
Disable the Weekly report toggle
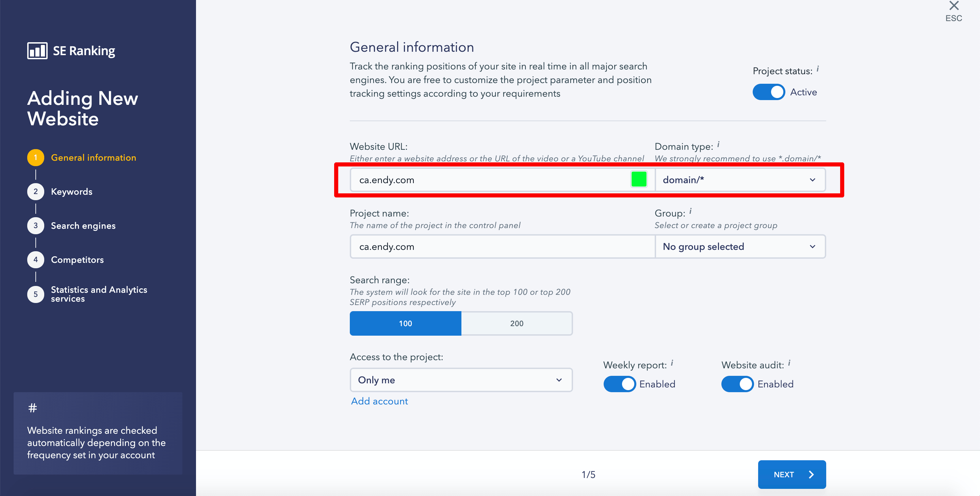(620, 383)
